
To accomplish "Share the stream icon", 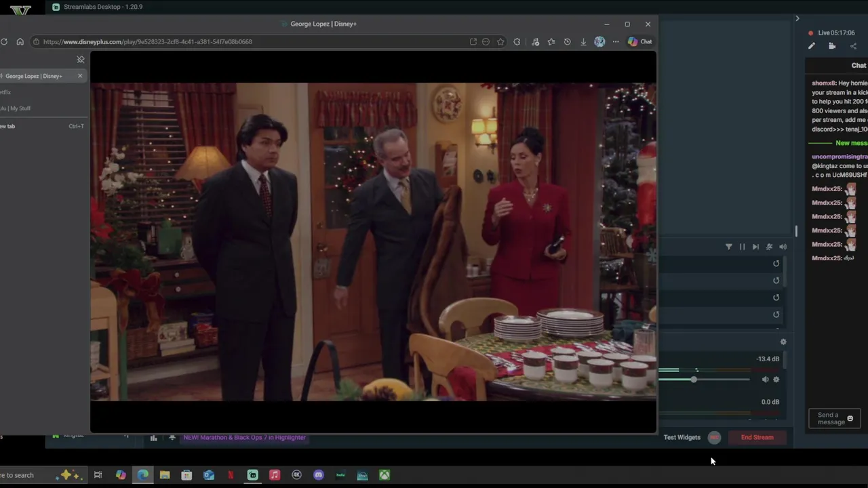I will (x=853, y=46).
